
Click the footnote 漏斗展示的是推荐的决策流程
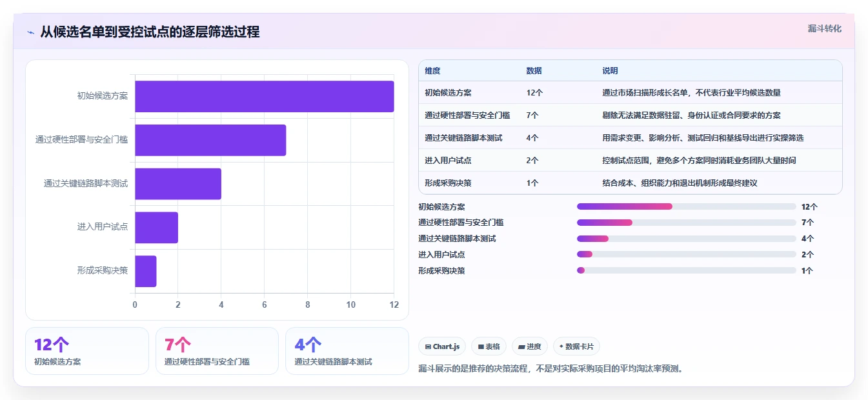coord(550,369)
